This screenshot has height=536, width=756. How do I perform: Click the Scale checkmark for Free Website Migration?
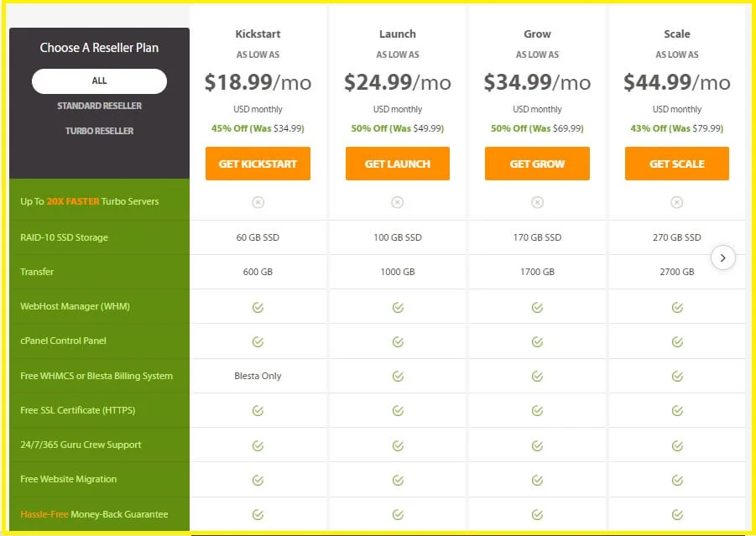coord(676,479)
